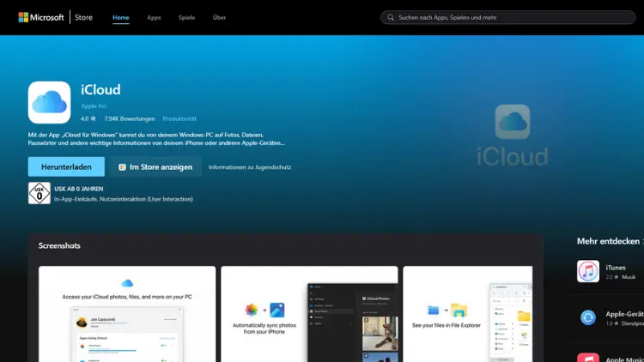Open the 'See your files in File Explorer' screenshot
This screenshot has width=644, height=362.
[467, 314]
